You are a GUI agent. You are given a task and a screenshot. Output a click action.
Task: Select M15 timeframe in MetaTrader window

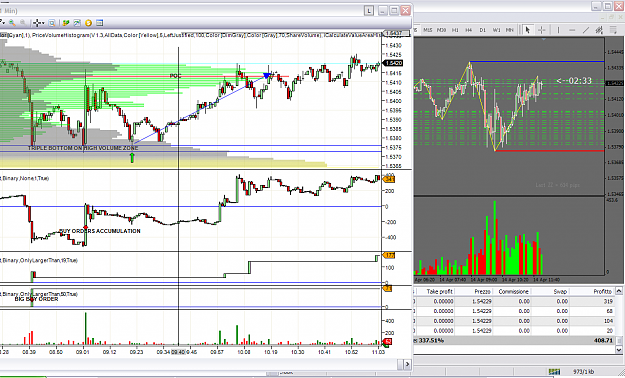point(428,30)
